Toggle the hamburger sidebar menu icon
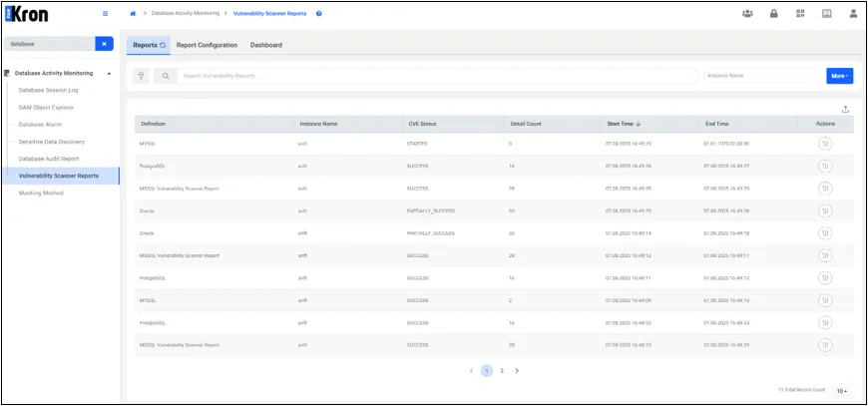The width and height of the screenshot is (868, 406). (105, 14)
